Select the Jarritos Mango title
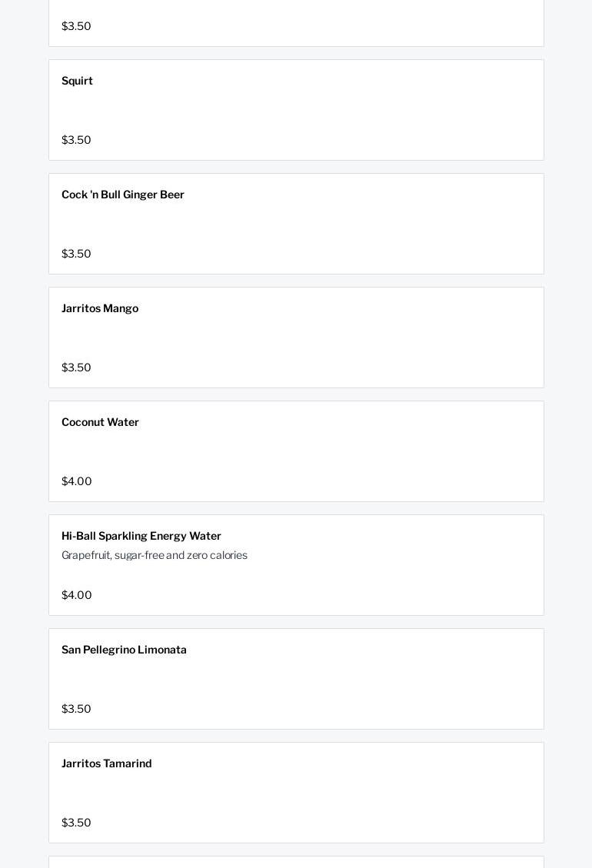This screenshot has height=868, width=592. point(100,308)
